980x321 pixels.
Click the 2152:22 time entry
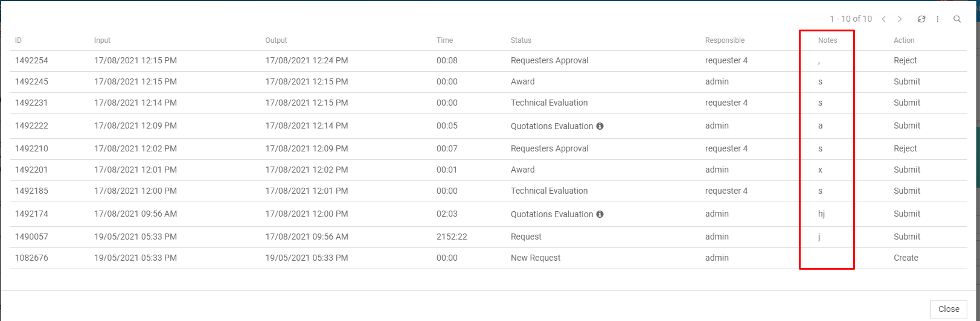pyautogui.click(x=452, y=237)
